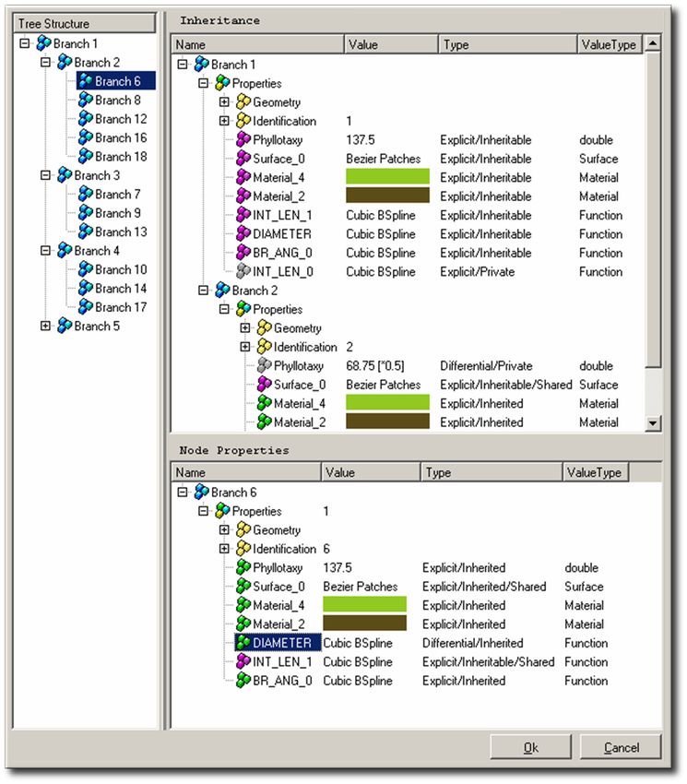Collapse Branch 4 in Tree Structure
Viewport: 687px width, 784px height.
(45, 251)
